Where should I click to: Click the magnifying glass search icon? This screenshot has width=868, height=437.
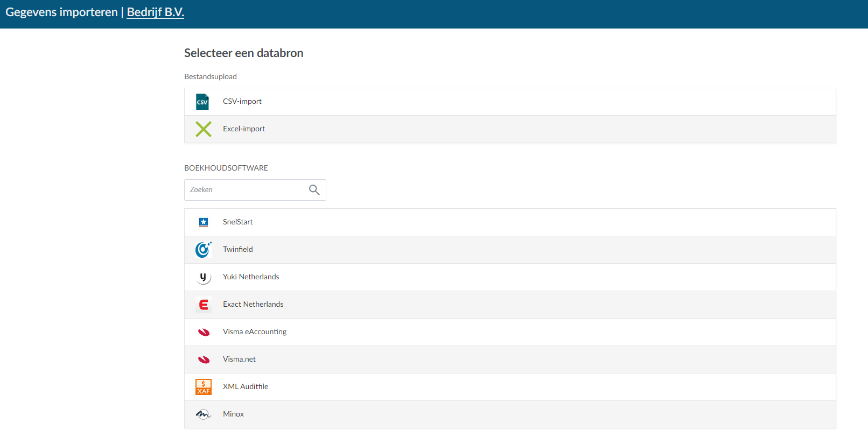coord(314,190)
